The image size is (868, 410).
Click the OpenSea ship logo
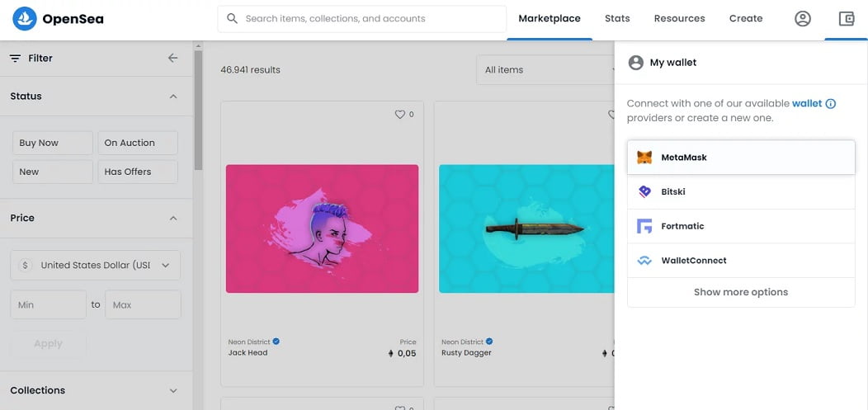(25, 19)
